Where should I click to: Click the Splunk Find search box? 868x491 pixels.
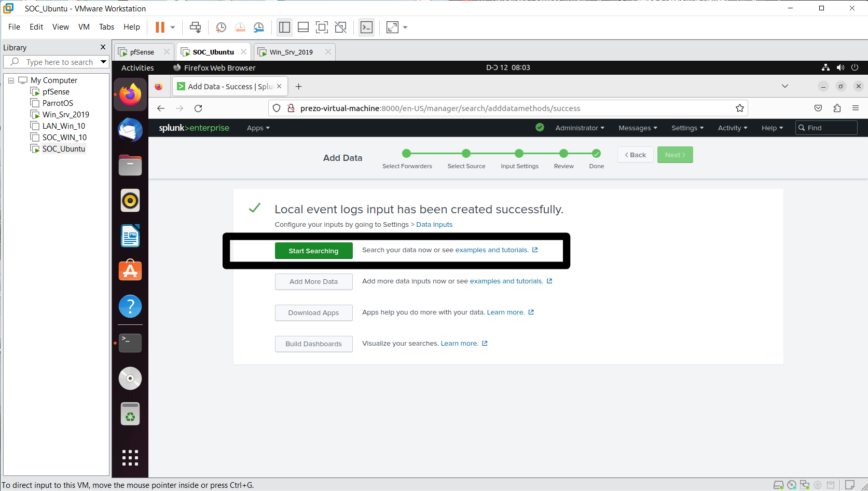826,128
